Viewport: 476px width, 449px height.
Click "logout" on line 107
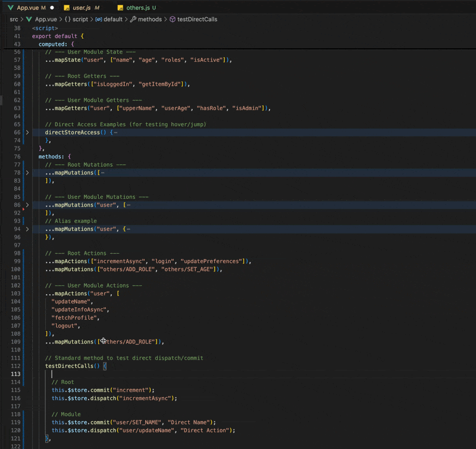[64, 326]
